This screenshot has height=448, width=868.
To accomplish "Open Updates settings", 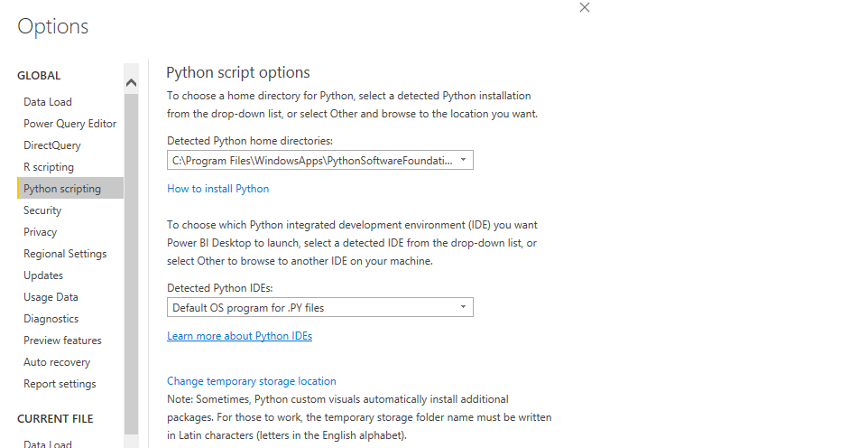I will click(43, 275).
